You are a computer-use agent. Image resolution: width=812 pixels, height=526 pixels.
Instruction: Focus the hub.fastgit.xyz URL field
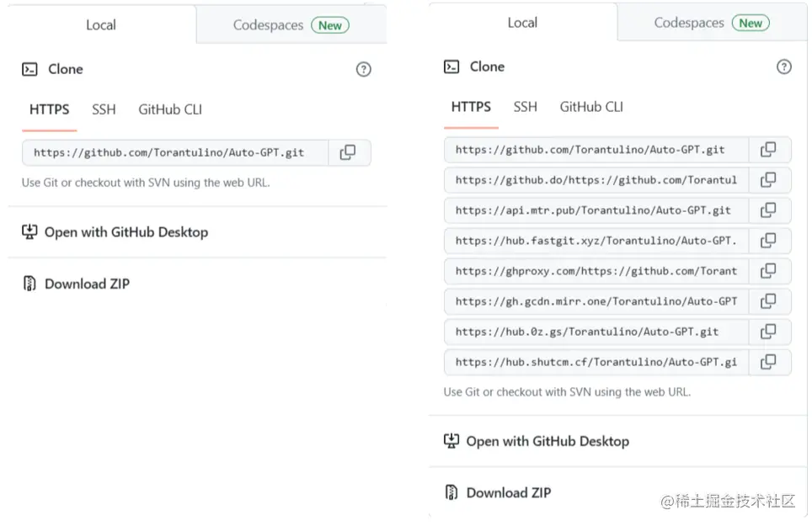click(596, 241)
